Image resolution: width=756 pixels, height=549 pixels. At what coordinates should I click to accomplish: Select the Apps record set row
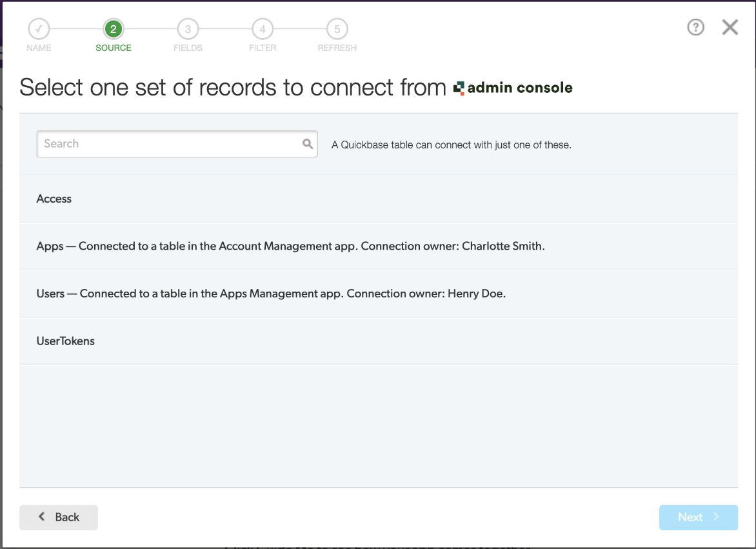tap(379, 246)
